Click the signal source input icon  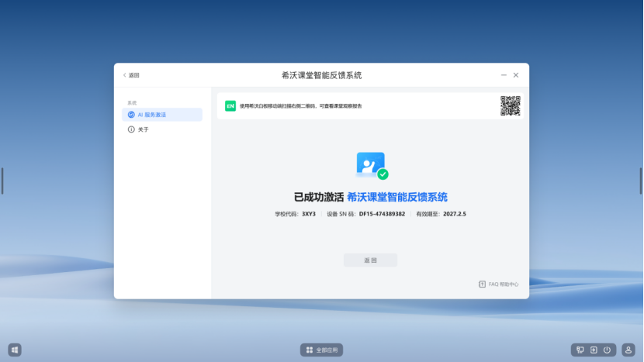point(594,350)
